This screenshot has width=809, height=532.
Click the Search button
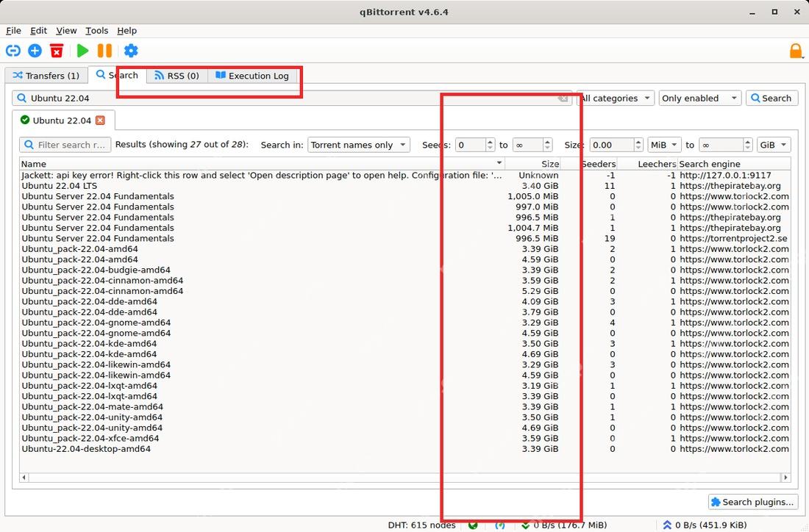[771, 98]
